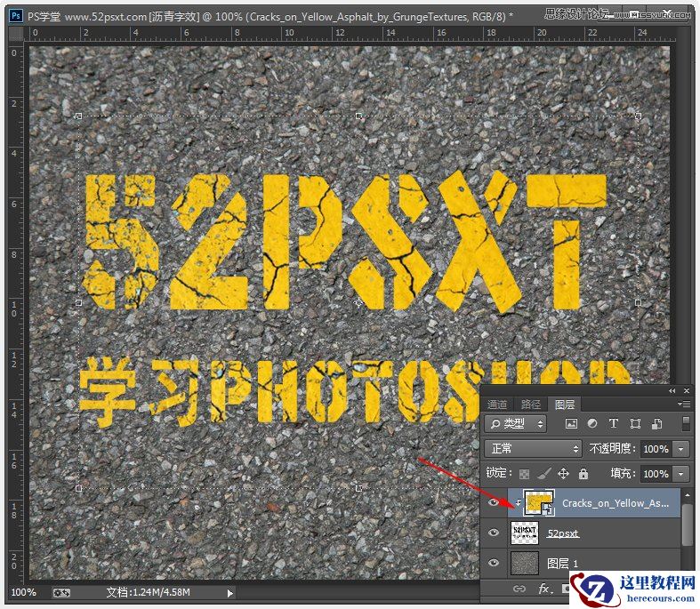
Task: Click the Photoshop Ps icon in title bar
Action: [16, 16]
